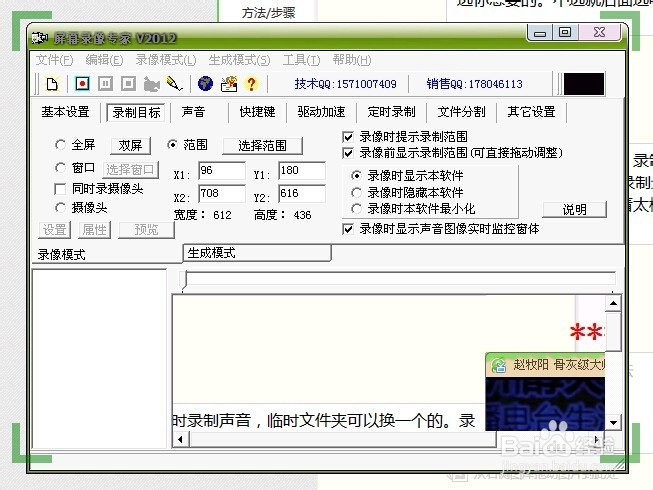Select the 范围 radio button

tap(172, 145)
